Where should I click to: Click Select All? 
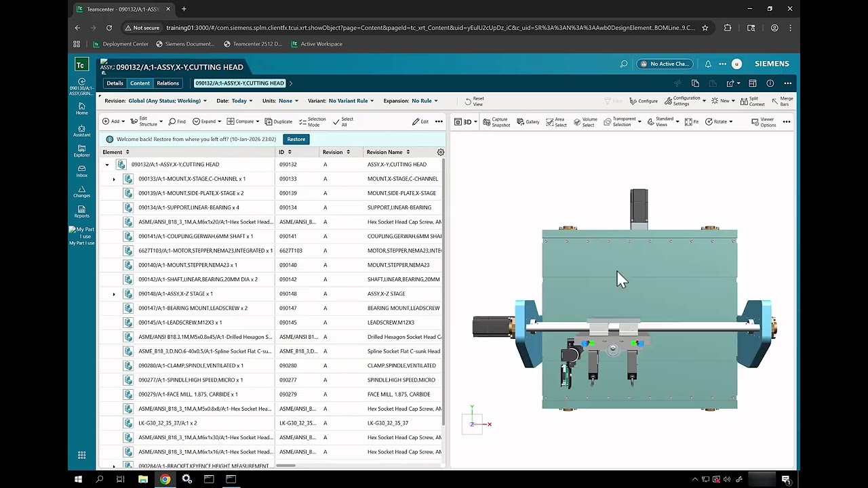(343, 122)
